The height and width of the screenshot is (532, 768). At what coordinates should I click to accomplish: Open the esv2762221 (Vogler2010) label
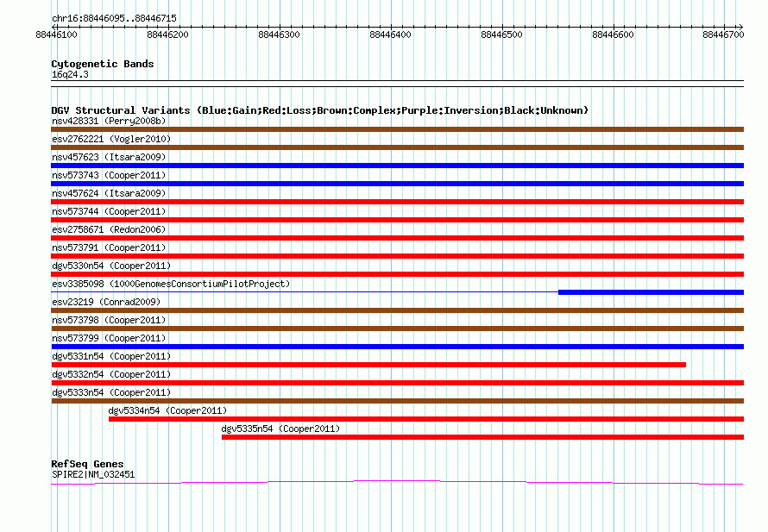tap(111, 139)
